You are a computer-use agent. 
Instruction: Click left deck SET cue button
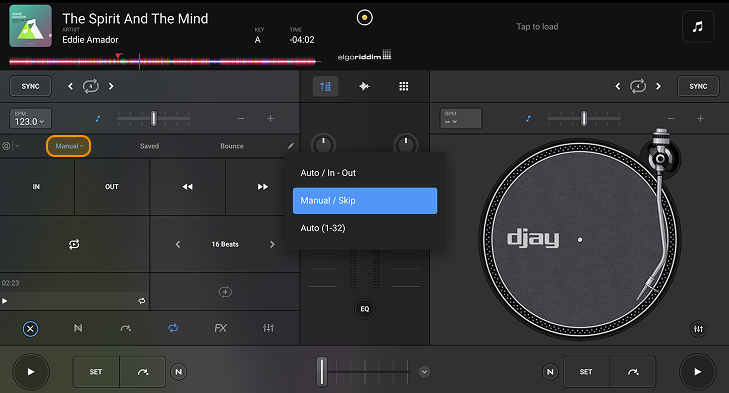[x=96, y=372]
